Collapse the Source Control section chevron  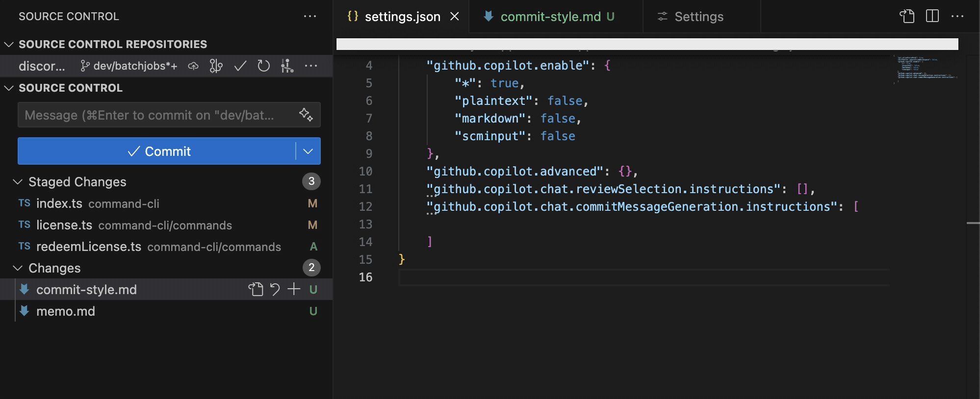[9, 88]
